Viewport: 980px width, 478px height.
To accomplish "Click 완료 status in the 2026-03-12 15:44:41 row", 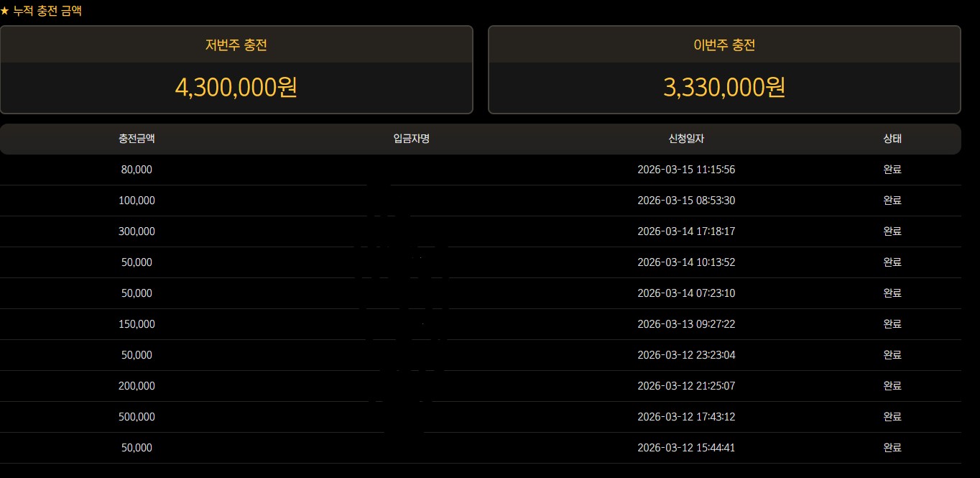I will [x=892, y=448].
